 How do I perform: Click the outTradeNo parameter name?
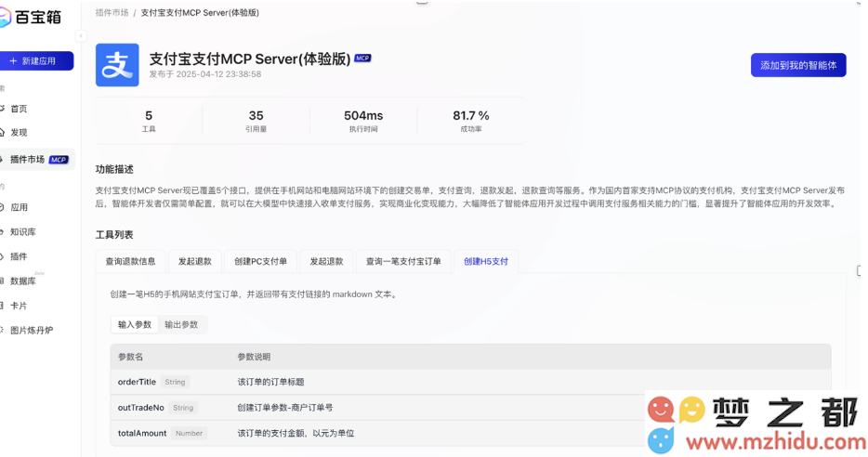140,408
